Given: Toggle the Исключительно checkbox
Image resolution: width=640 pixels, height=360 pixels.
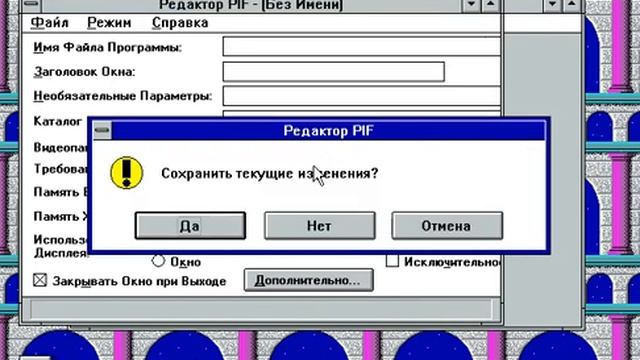Looking at the screenshot, I should click(392, 261).
